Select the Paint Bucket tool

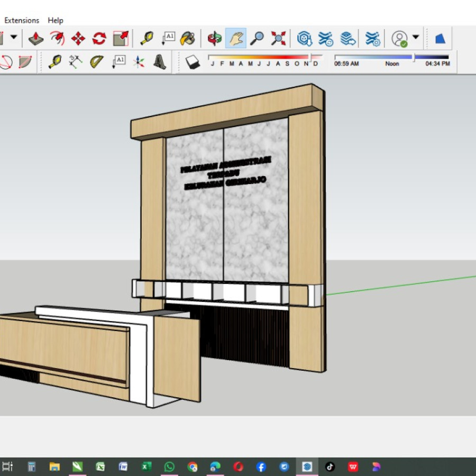[x=188, y=39]
